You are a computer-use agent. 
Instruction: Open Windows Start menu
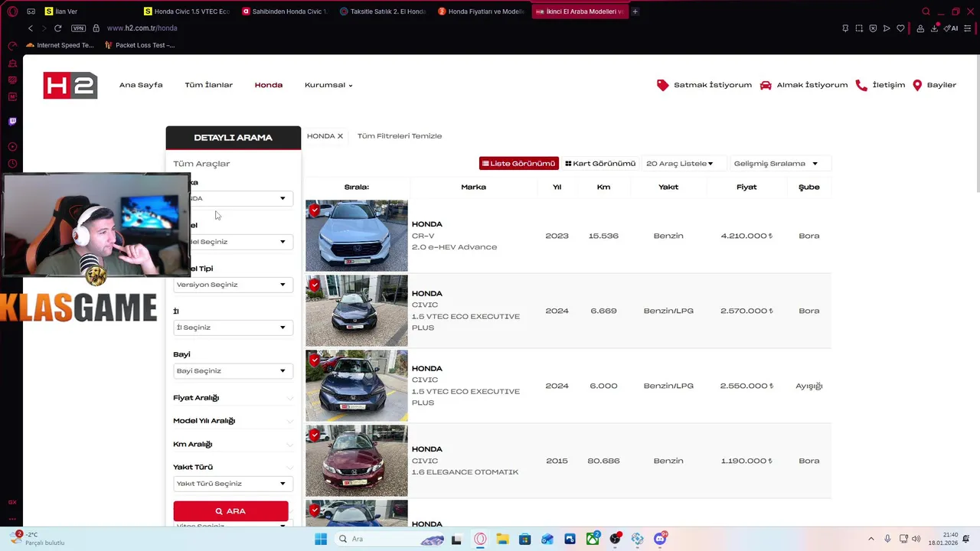point(321,539)
